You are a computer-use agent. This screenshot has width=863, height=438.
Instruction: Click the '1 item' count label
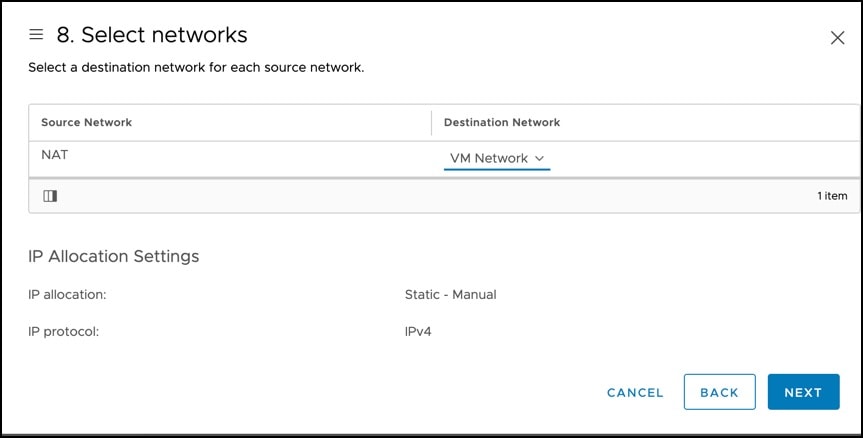tap(832, 196)
